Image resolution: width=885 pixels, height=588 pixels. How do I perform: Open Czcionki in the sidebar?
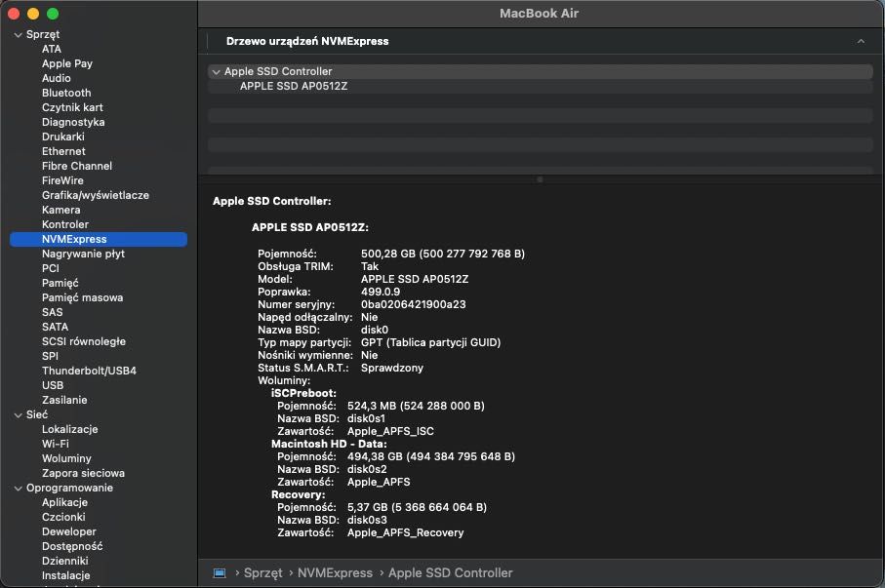pyautogui.click(x=63, y=518)
